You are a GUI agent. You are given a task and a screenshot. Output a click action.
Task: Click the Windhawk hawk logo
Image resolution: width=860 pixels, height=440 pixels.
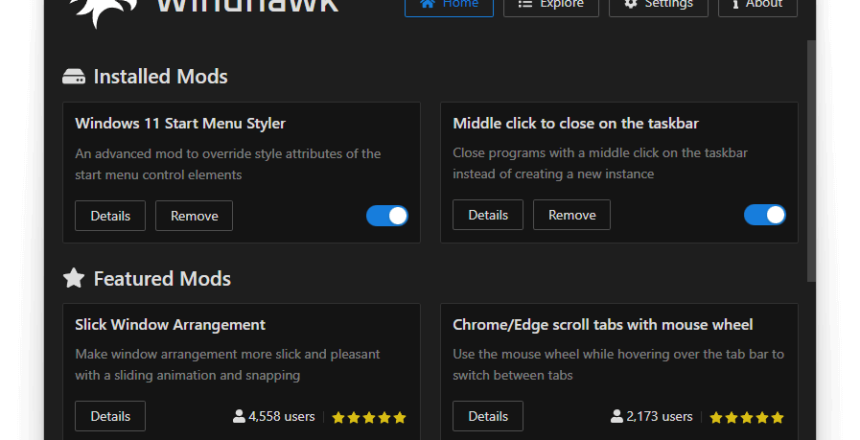103,12
